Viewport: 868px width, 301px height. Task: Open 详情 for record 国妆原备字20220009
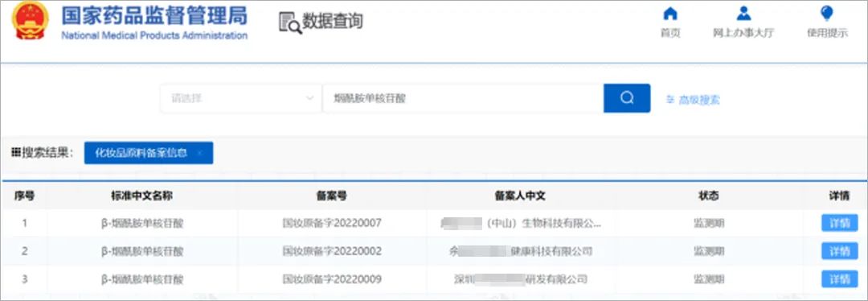[x=839, y=278]
